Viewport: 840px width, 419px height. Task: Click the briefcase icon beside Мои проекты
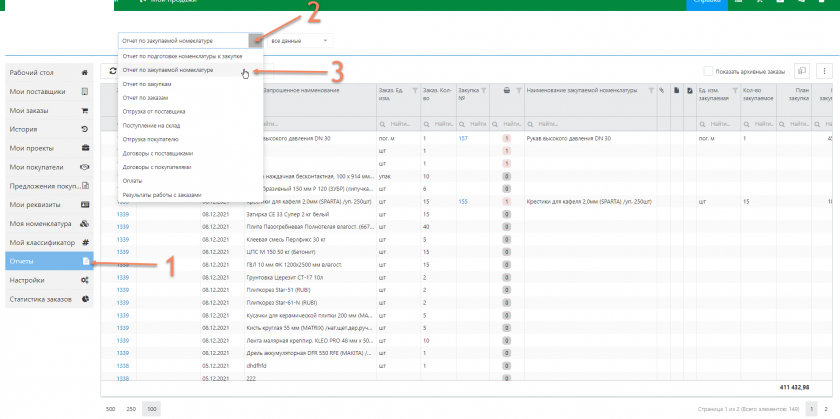click(x=85, y=148)
